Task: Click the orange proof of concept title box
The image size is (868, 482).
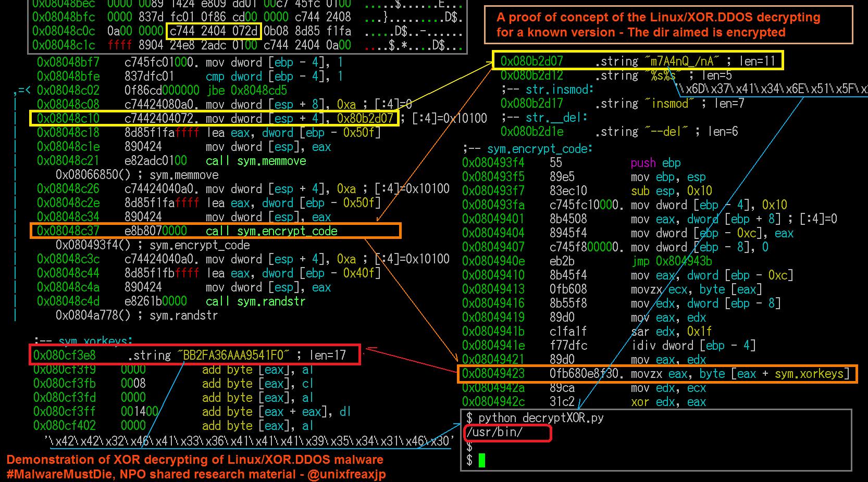Action: coord(668,24)
